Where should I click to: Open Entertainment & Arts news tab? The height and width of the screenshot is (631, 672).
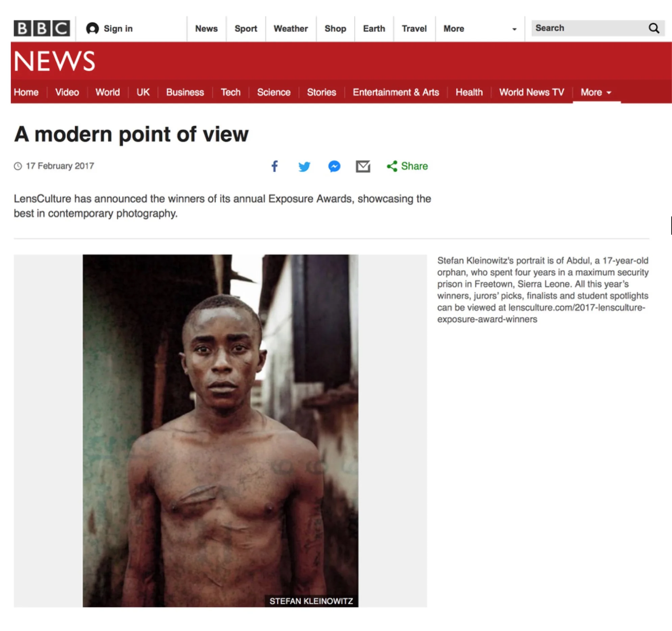396,92
